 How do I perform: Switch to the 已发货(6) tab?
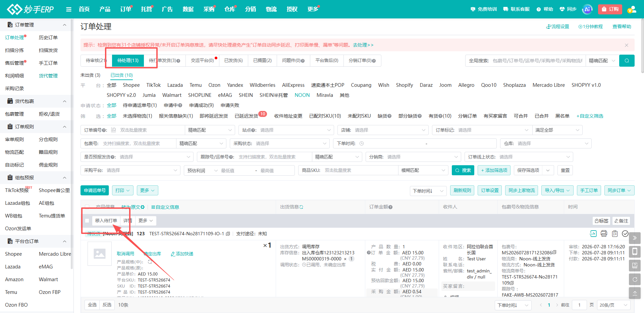point(233,61)
